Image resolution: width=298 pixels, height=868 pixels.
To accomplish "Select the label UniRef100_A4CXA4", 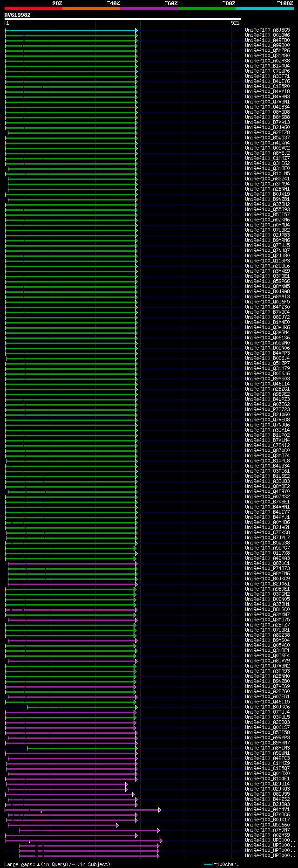I will pyautogui.click(x=267, y=143).
